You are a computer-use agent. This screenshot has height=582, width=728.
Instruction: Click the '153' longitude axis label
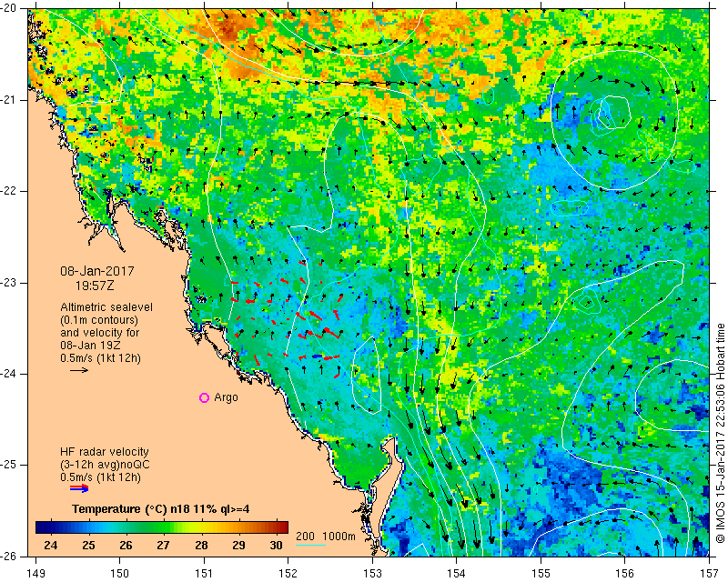coord(372,574)
